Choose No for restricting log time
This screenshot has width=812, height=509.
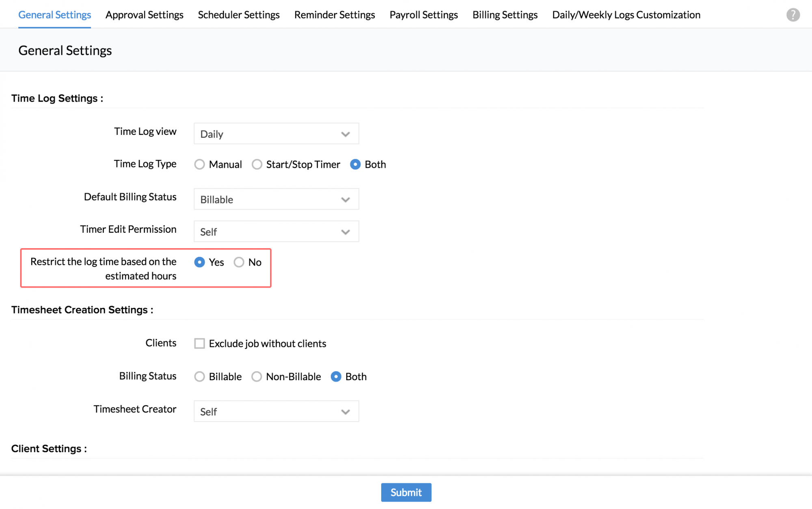coord(239,262)
